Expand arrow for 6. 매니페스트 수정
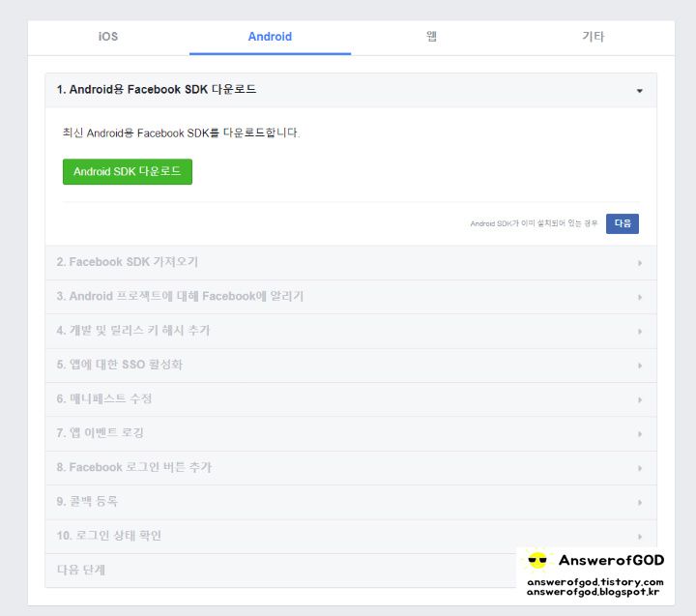 click(x=640, y=399)
